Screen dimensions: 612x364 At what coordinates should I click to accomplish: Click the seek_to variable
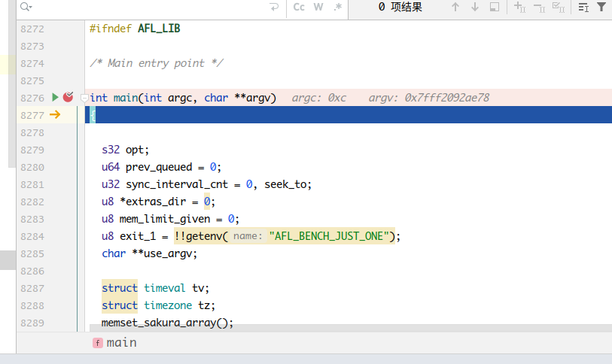coord(285,184)
